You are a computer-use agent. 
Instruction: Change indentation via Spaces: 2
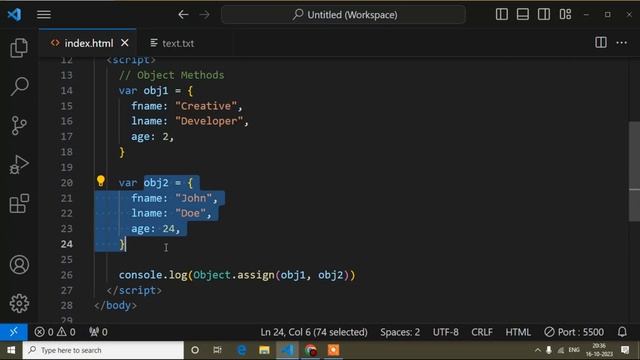pyautogui.click(x=400, y=332)
